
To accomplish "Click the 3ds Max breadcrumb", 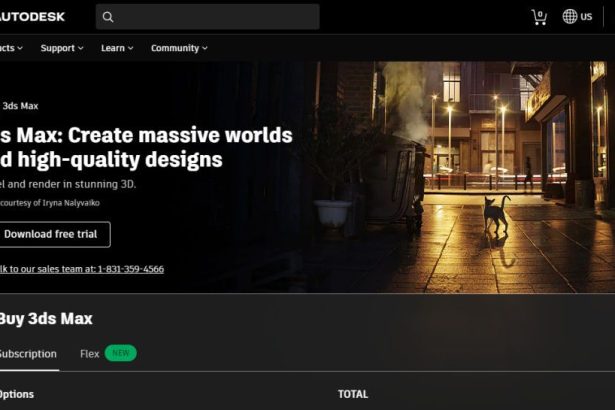I will tap(20, 106).
